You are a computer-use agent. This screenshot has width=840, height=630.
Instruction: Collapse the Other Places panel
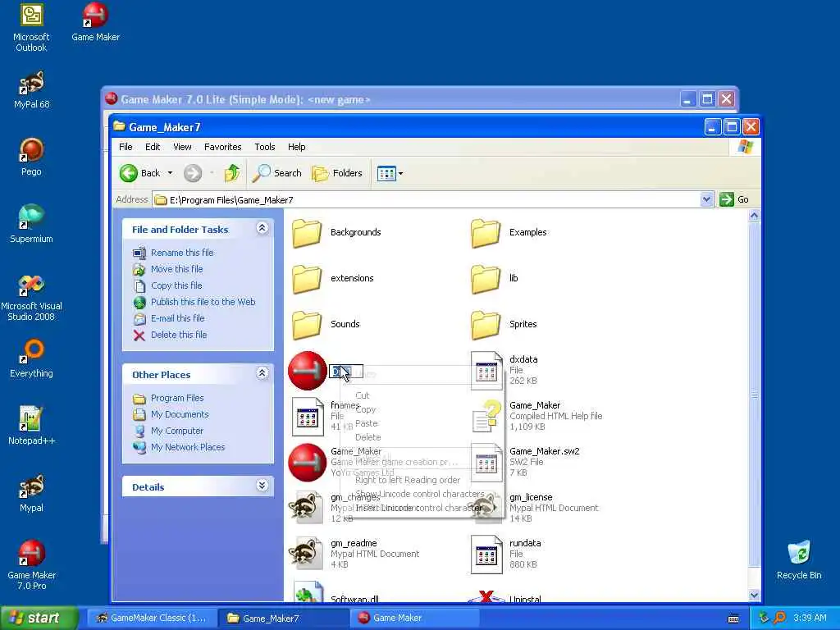click(x=262, y=373)
